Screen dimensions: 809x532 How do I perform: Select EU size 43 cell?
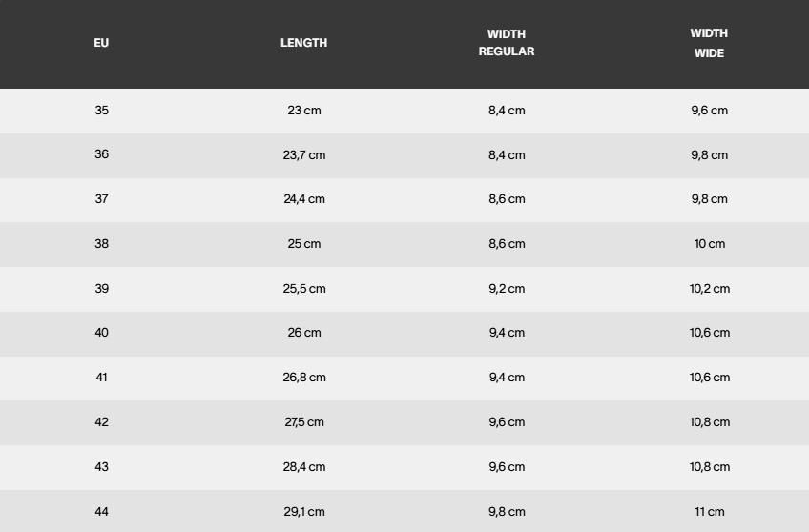tap(102, 467)
